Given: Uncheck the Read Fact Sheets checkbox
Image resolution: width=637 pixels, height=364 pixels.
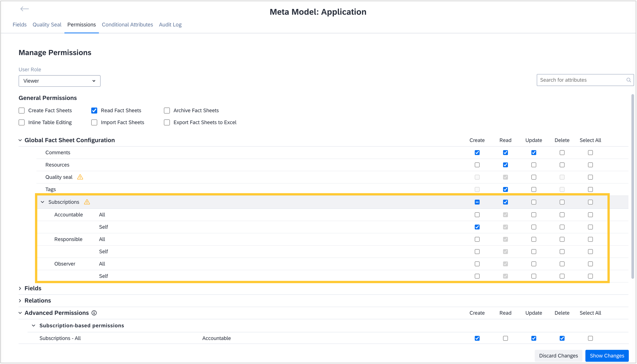Looking at the screenshot, I should click(x=94, y=110).
